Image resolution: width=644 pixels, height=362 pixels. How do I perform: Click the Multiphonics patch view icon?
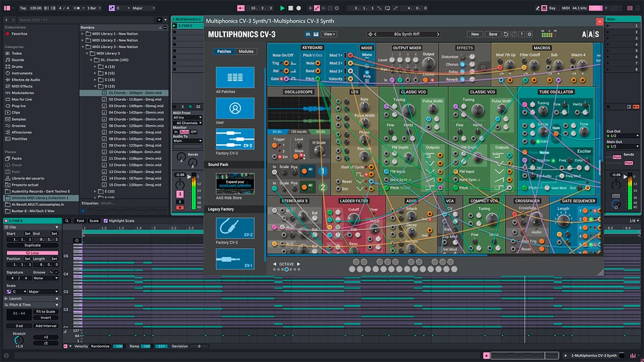[308, 34]
